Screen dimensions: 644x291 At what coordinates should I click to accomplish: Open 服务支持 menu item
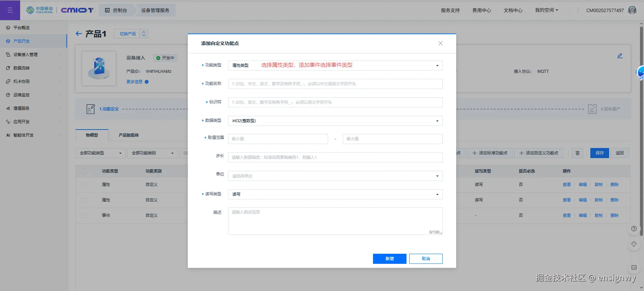(450, 10)
